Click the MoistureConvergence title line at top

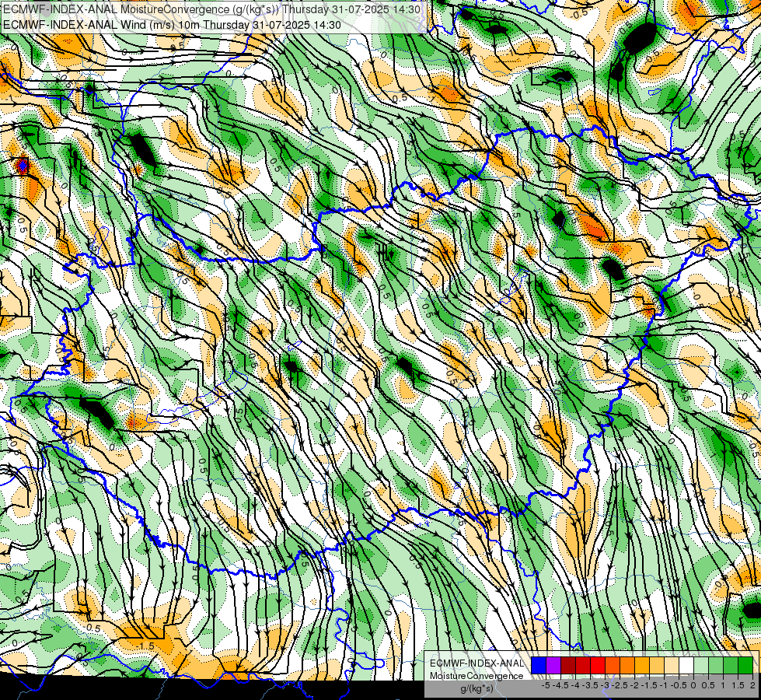(x=211, y=9)
